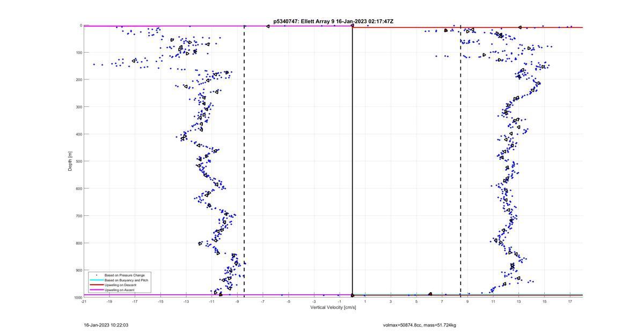The width and height of the screenshot is (644, 334).
Task: Click depth axis tick label '500'
Action: pos(78,161)
